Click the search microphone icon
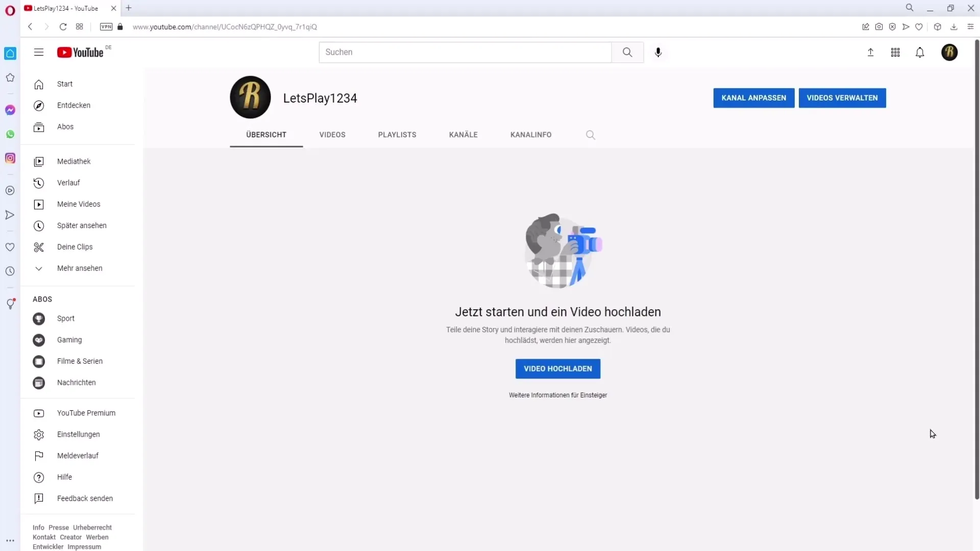The width and height of the screenshot is (980, 551). tap(657, 52)
